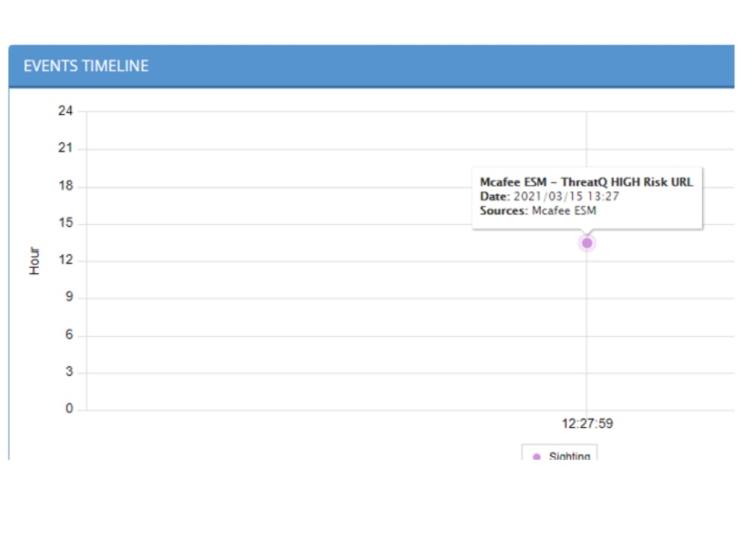747x560 pixels.
Task: Click the EVENTS TIMELINE panel header
Action: (x=86, y=66)
